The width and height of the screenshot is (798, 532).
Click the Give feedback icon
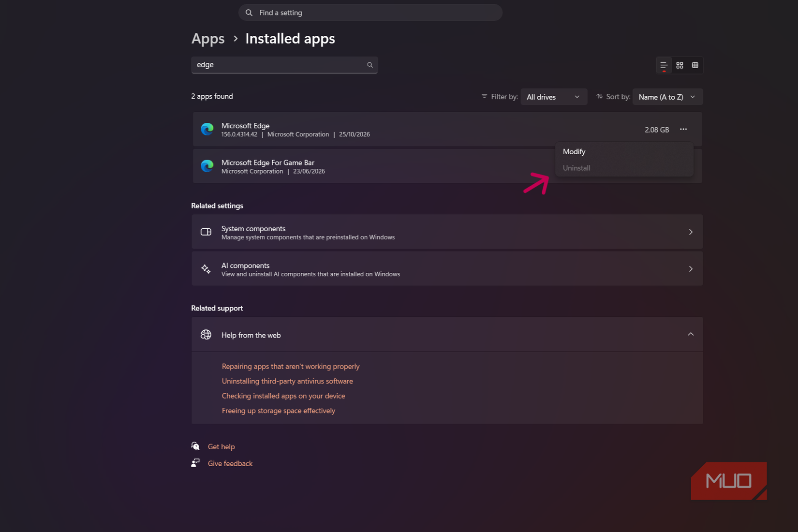195,463
